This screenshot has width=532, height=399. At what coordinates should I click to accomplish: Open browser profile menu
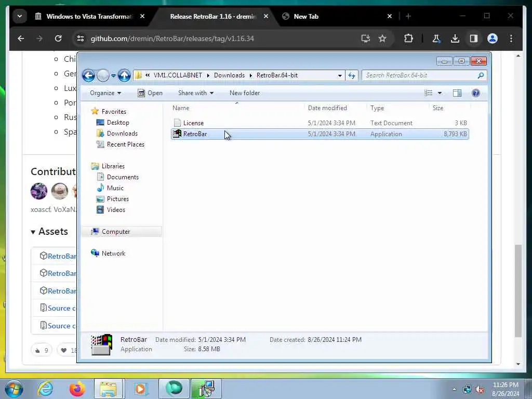[493, 38]
